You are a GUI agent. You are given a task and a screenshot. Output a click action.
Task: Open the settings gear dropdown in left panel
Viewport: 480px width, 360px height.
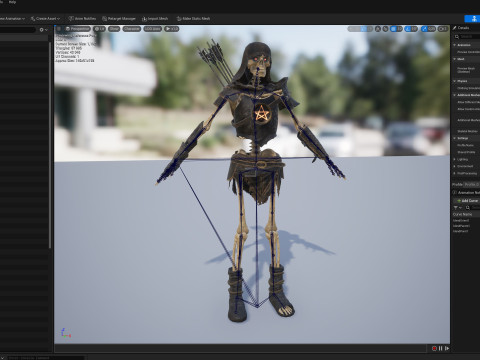coord(43,30)
